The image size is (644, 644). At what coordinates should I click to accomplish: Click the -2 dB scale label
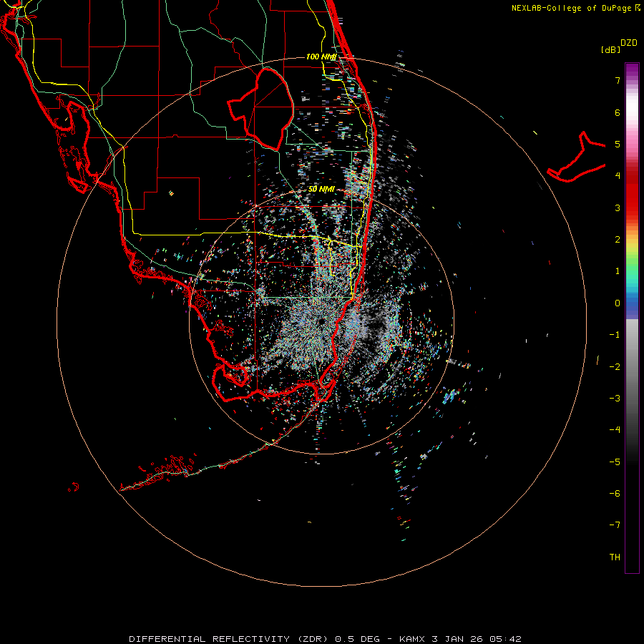tap(615, 367)
